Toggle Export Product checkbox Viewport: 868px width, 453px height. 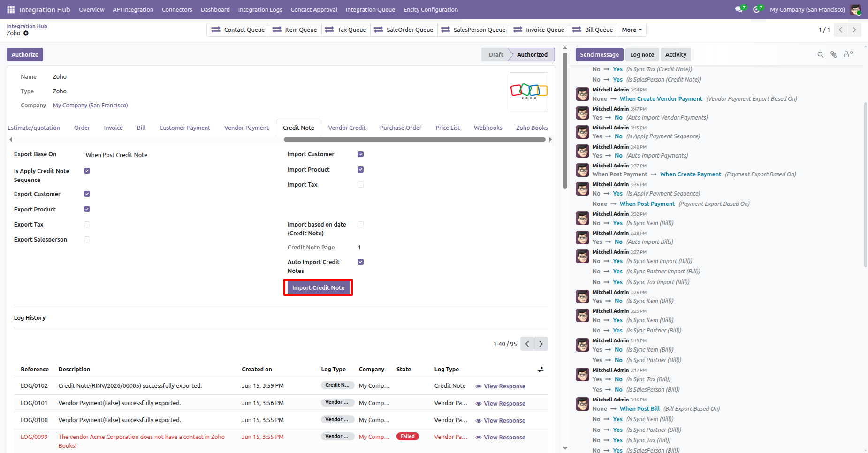tap(87, 209)
